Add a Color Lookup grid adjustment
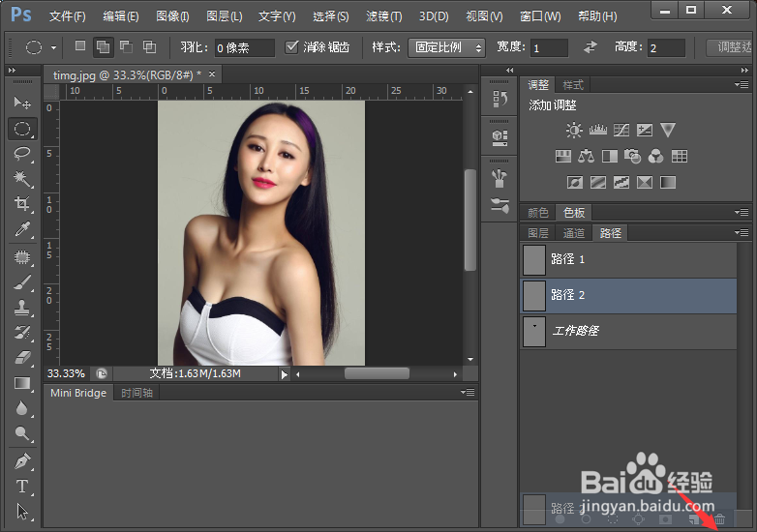Image resolution: width=757 pixels, height=532 pixels. 680,156
